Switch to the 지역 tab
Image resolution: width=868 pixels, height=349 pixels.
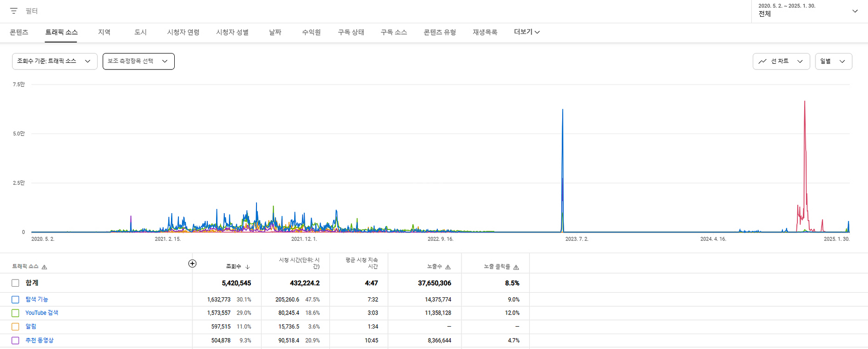[x=104, y=32]
